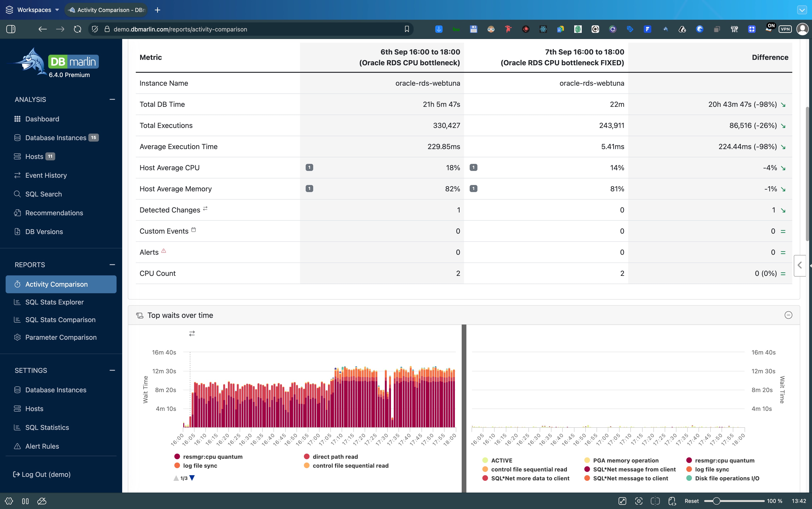The image size is (812, 509).
Task: Toggle the browser sidebar panel icon
Action: [11, 29]
